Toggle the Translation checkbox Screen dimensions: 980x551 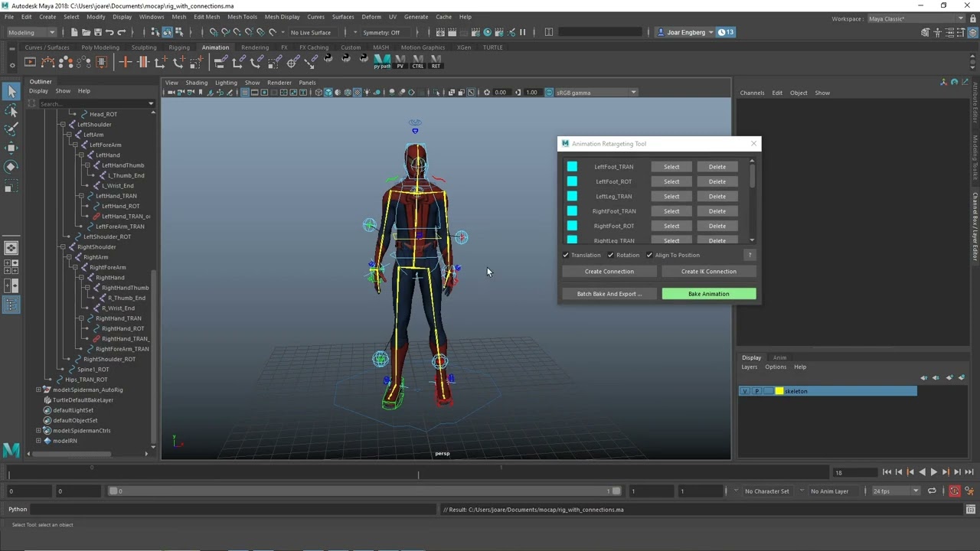[566, 255]
